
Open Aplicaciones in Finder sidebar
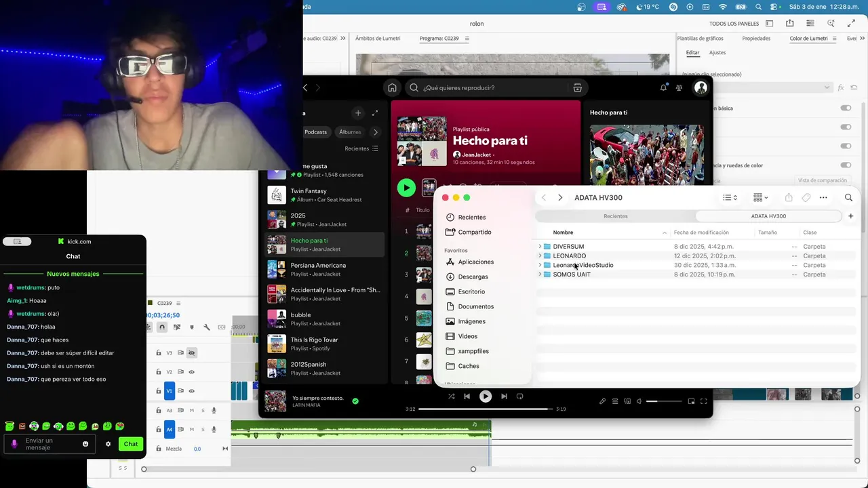pos(475,262)
